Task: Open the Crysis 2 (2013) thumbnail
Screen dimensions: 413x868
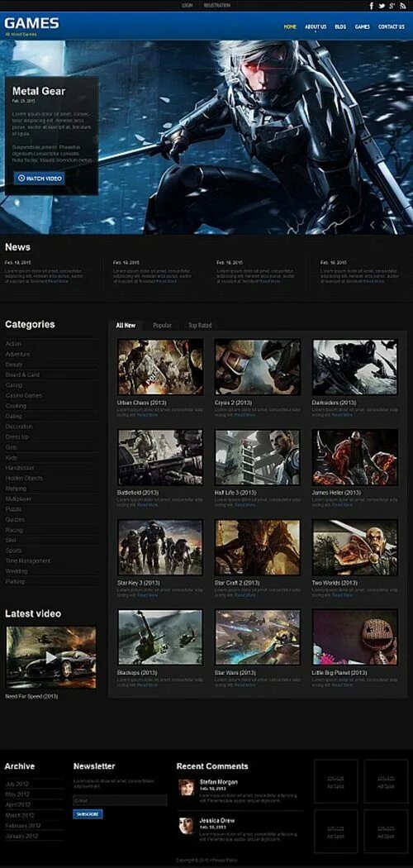Action: coord(258,367)
